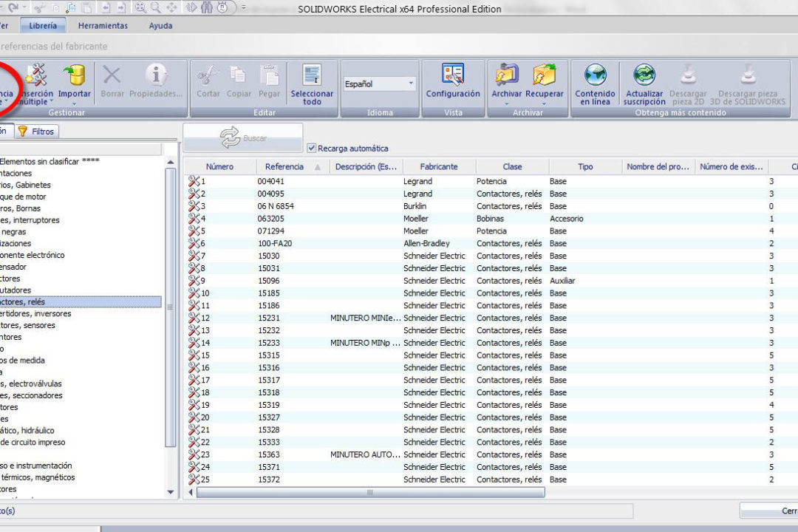
Task: Click the class tree vertical scrollbar thumb
Action: (x=171, y=307)
